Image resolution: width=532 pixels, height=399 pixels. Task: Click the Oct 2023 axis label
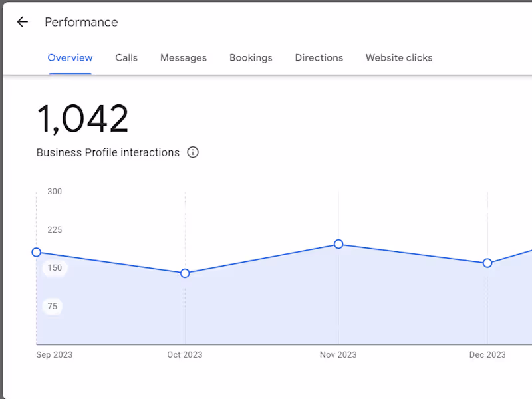(x=184, y=355)
